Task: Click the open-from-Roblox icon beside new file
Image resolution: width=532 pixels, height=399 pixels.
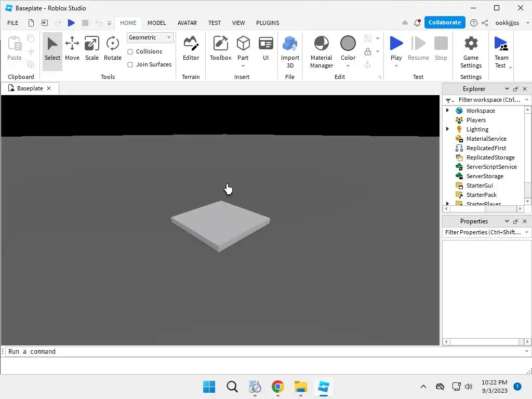Action: pos(45,23)
